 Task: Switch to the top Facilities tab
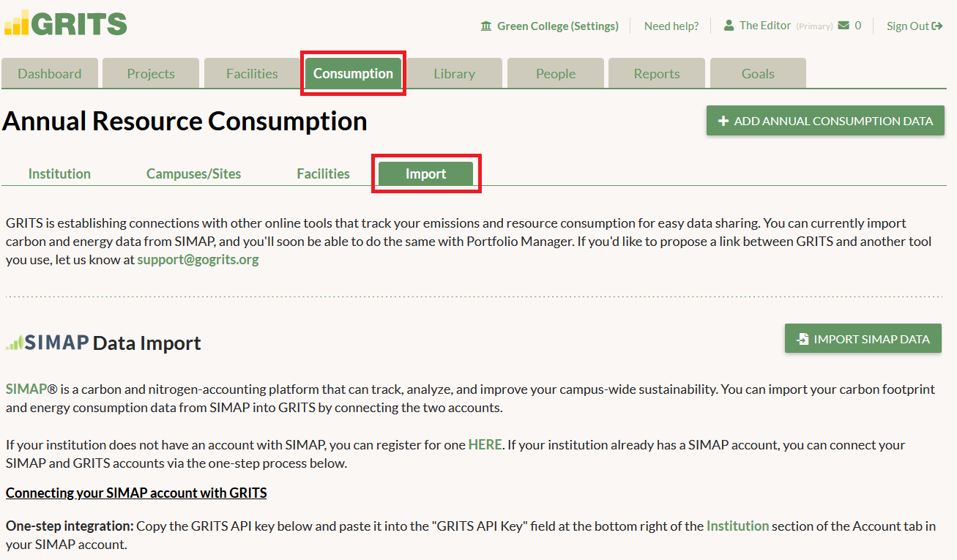coord(252,73)
